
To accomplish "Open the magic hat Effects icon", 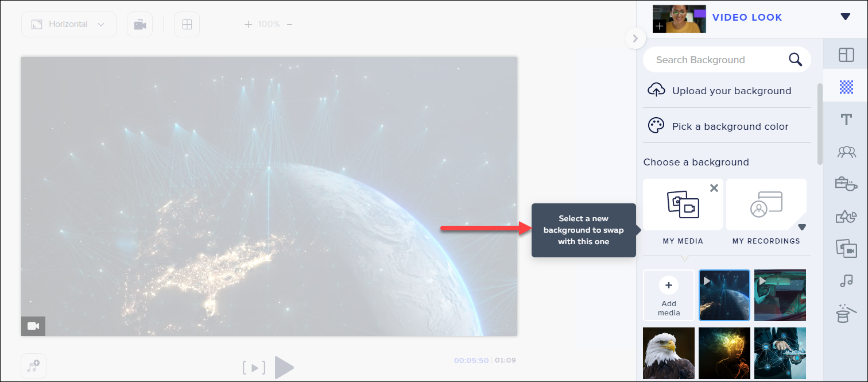I will coord(846,314).
